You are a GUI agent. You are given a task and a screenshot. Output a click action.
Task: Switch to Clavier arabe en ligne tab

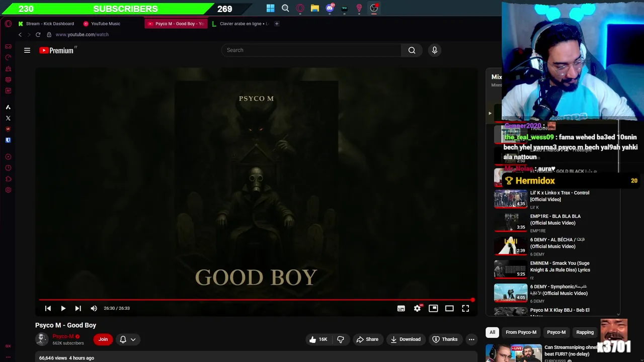coord(240,24)
